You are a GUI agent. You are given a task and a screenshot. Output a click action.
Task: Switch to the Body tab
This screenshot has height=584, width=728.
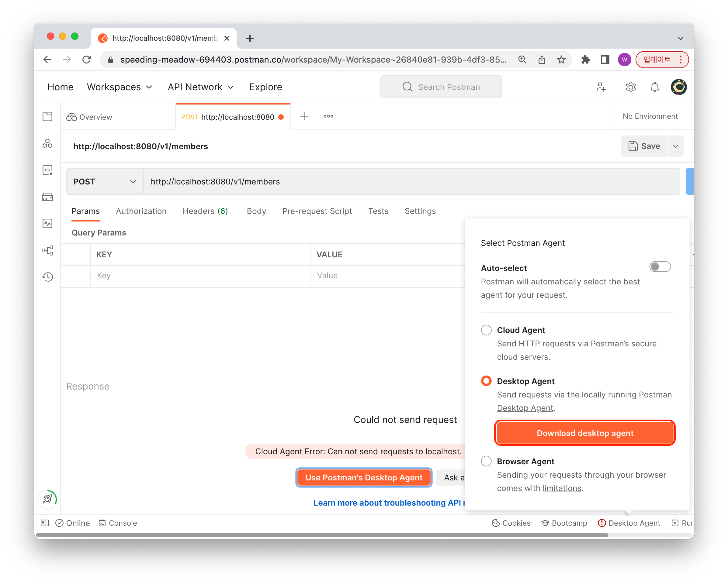[x=256, y=211]
